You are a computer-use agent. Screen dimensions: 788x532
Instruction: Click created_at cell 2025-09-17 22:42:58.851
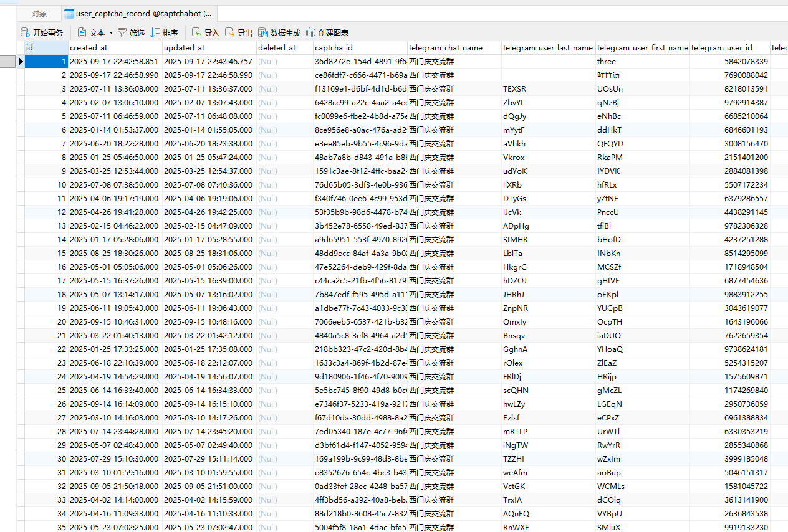pos(115,61)
